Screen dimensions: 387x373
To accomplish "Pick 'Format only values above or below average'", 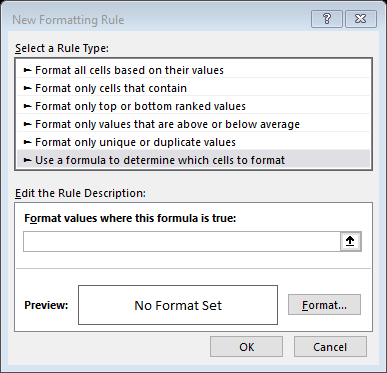I will [x=193, y=124].
